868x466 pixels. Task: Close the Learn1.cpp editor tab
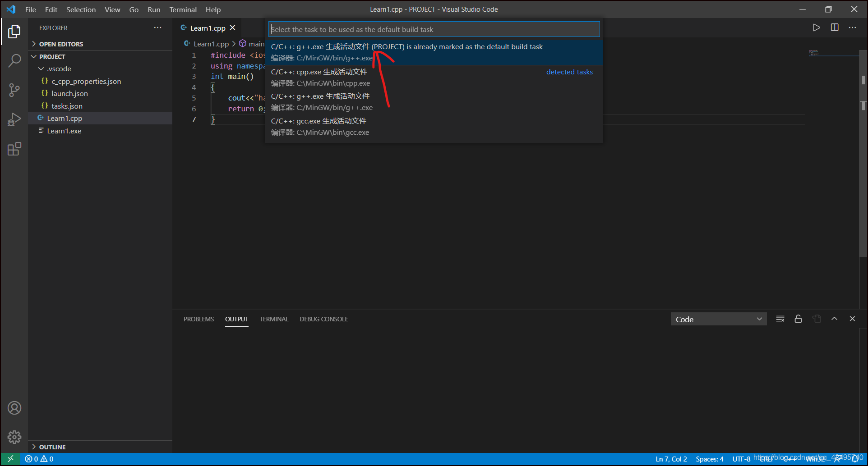click(233, 27)
